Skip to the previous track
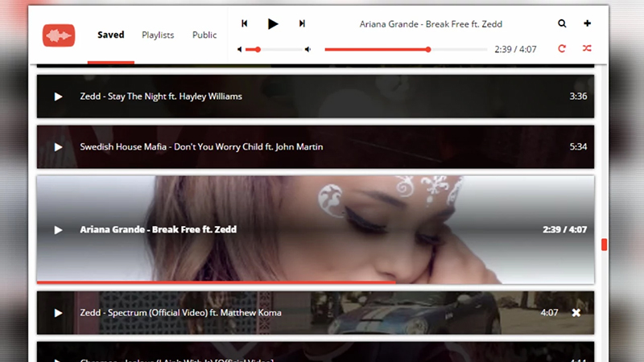The height and width of the screenshot is (362, 644). tap(245, 23)
